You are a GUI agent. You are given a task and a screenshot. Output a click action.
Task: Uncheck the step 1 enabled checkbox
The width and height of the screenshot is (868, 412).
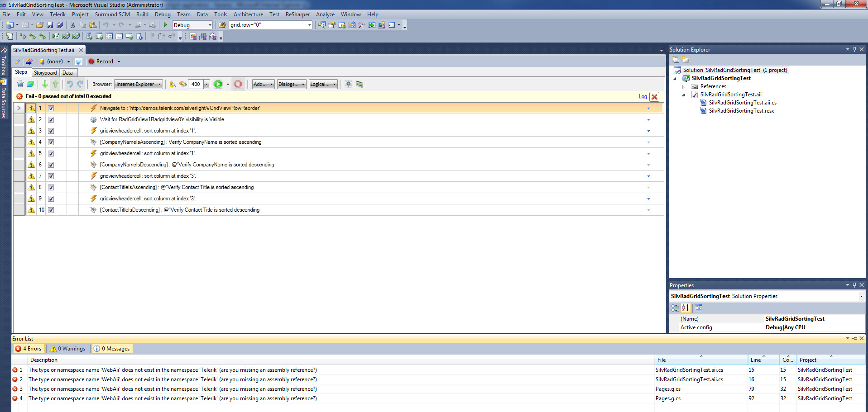coord(51,108)
